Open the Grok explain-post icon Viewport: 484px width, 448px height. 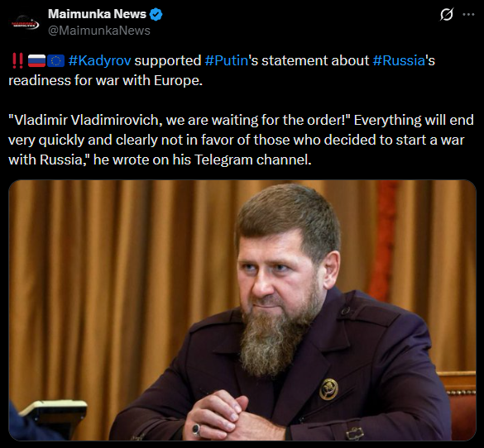(447, 14)
